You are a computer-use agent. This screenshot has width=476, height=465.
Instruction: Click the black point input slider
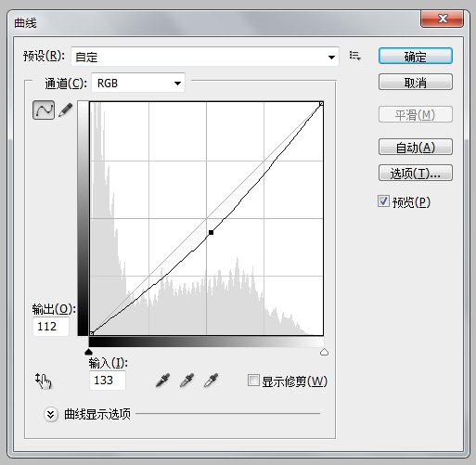pos(88,352)
